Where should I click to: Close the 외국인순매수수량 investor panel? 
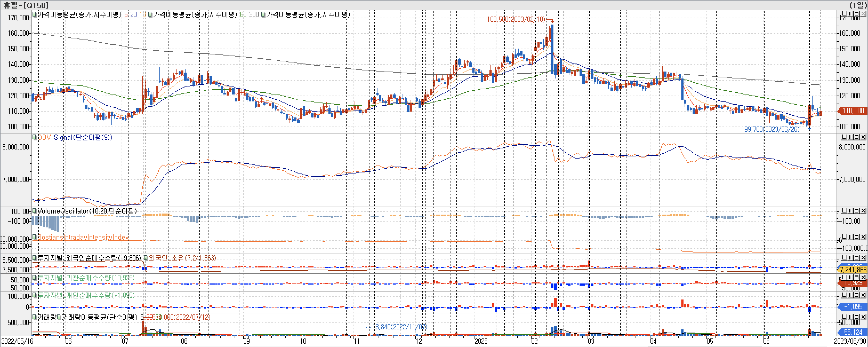click(x=863, y=258)
